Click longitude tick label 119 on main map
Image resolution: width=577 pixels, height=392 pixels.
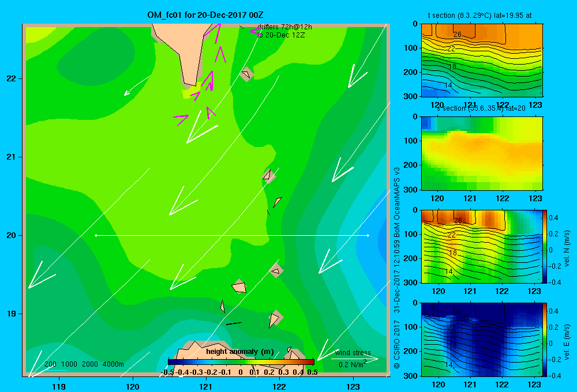tap(59, 386)
